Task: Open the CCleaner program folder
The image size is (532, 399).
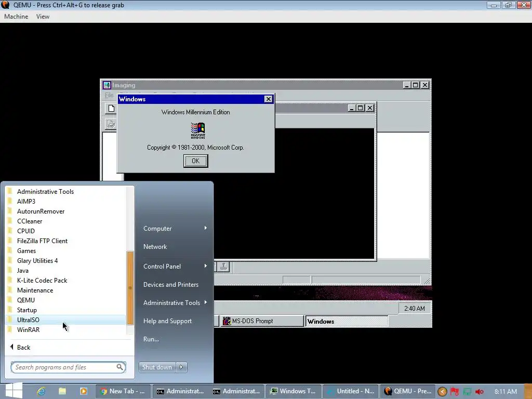Action: point(66,221)
